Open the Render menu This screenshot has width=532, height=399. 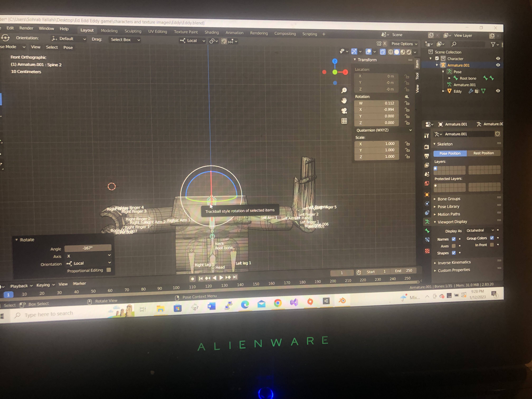pyautogui.click(x=26, y=28)
